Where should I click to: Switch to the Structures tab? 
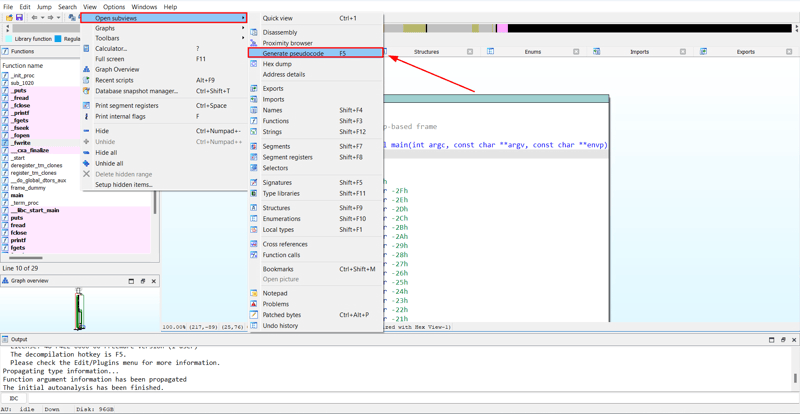point(426,52)
